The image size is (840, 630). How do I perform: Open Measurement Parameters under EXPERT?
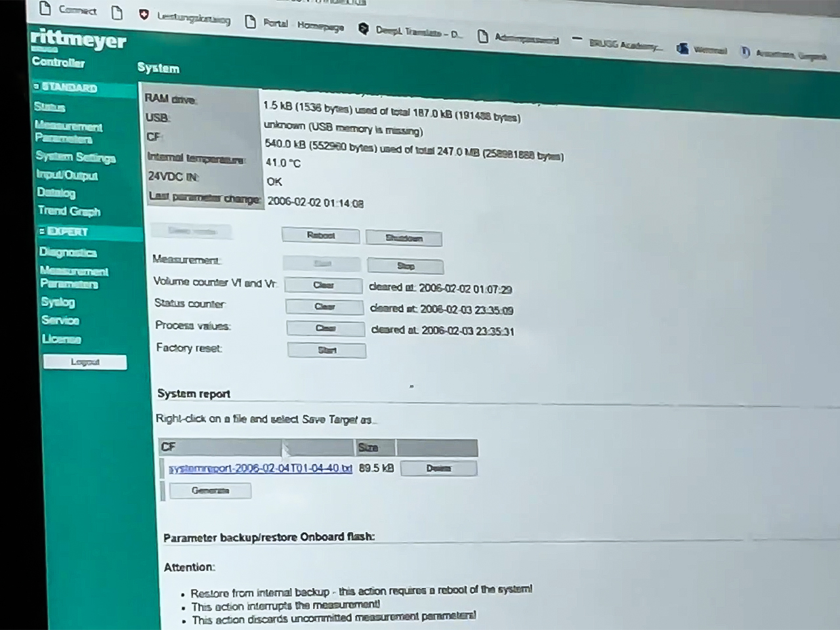coord(73,277)
